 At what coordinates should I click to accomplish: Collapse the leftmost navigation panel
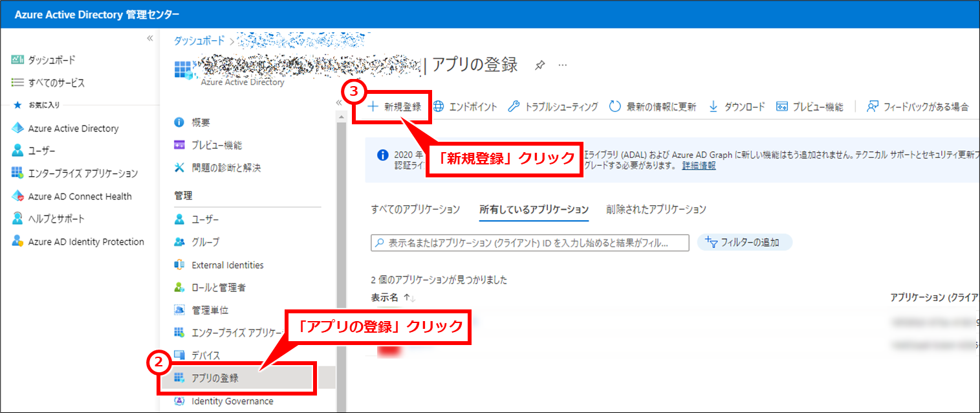pyautogui.click(x=150, y=38)
